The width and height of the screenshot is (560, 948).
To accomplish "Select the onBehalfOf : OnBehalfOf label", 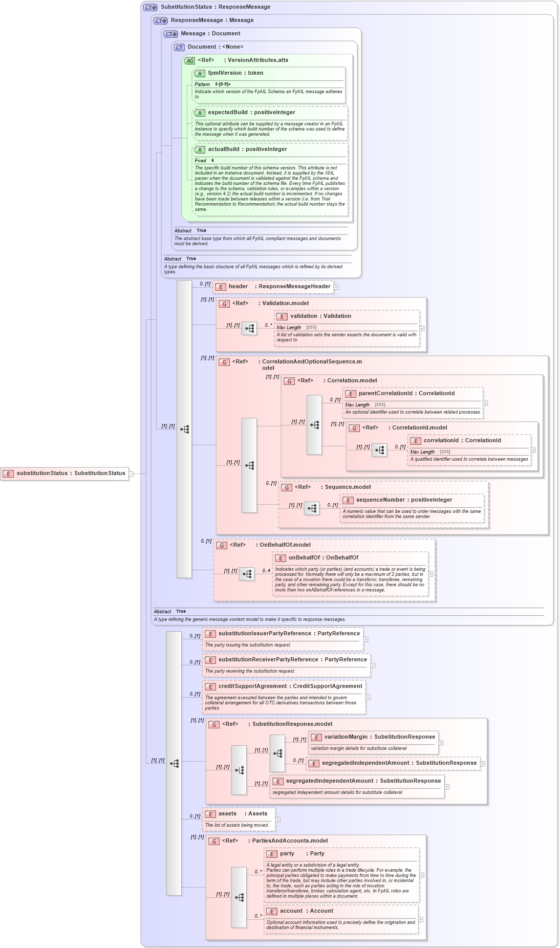I will [324, 558].
